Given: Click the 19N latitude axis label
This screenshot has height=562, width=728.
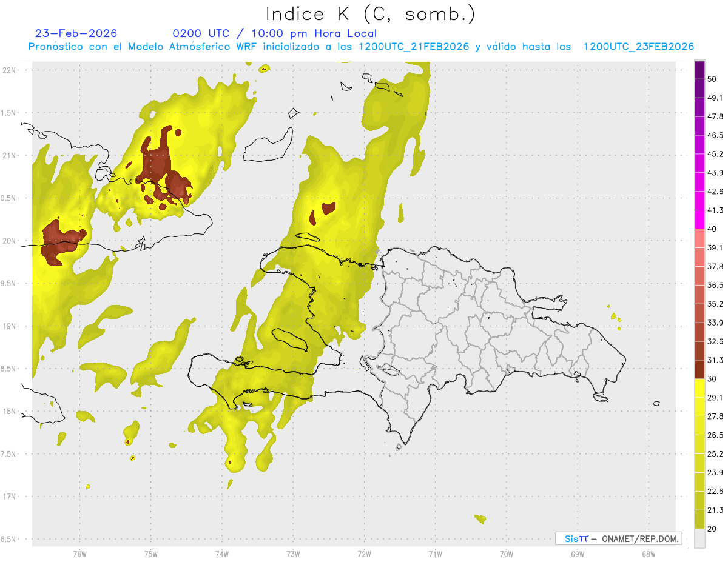Looking at the screenshot, I should point(10,326).
